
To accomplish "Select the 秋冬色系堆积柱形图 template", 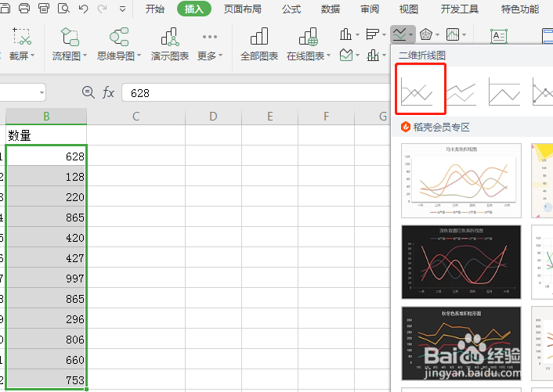I will [x=461, y=343].
